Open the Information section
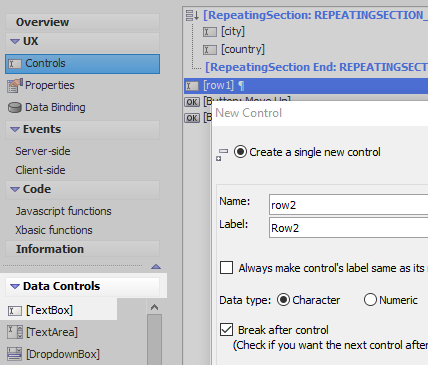This screenshot has height=365, width=428. 82,249
